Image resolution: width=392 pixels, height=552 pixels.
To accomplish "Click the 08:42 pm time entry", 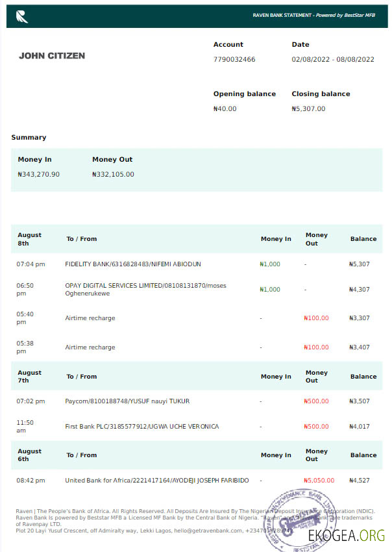I will coord(31,480).
